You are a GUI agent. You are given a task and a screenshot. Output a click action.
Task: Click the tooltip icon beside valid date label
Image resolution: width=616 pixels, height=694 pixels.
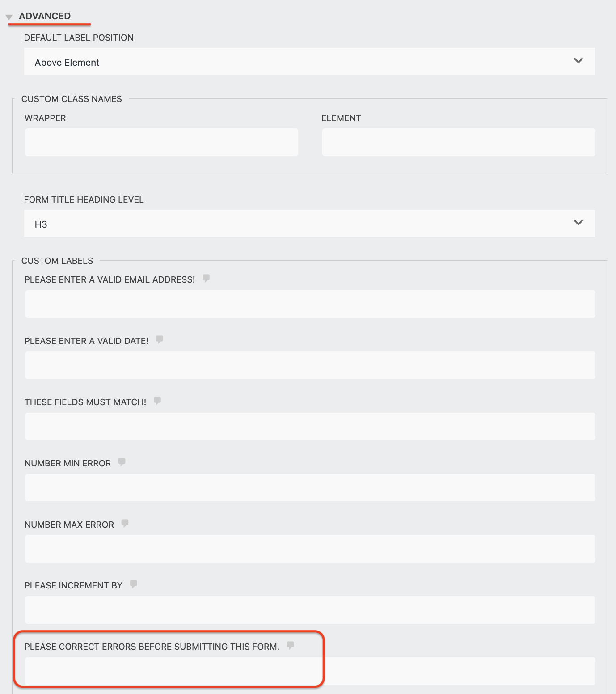159,340
